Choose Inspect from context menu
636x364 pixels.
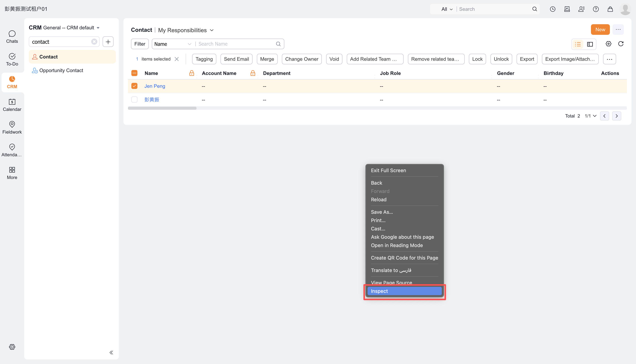405,291
